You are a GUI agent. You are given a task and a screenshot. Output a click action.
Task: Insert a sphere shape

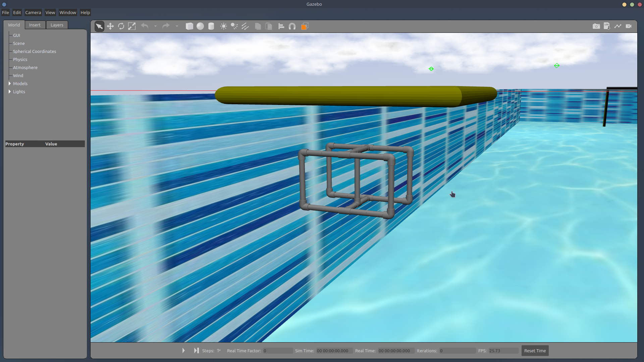coord(200,26)
